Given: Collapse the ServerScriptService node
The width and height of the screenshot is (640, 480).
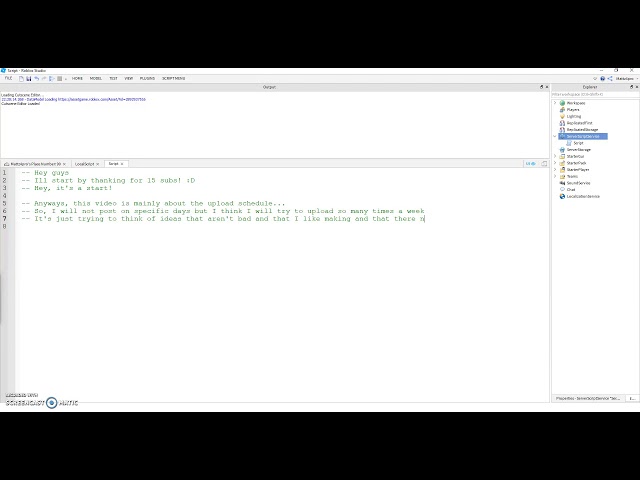Looking at the screenshot, I should 555,136.
